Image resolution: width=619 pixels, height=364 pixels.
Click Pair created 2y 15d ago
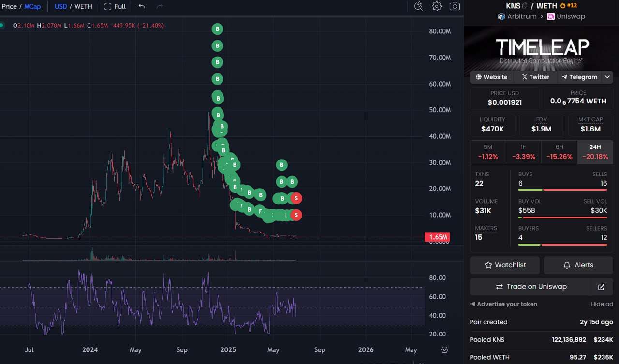[542, 322]
